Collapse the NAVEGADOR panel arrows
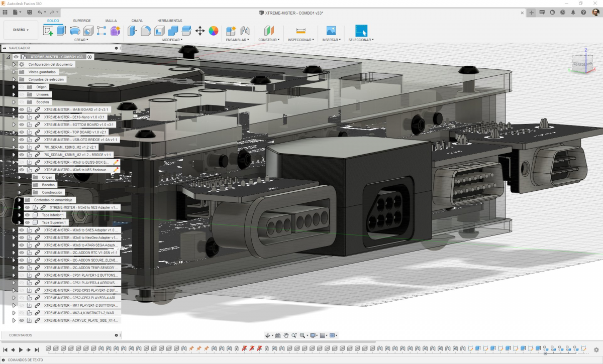Image resolution: width=603 pixels, height=364 pixels. [4, 48]
